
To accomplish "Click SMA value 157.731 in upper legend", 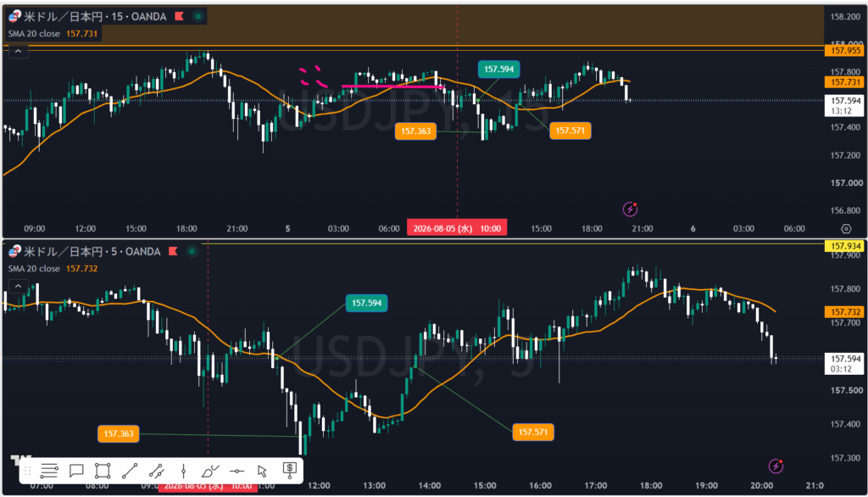I will click(x=82, y=33).
